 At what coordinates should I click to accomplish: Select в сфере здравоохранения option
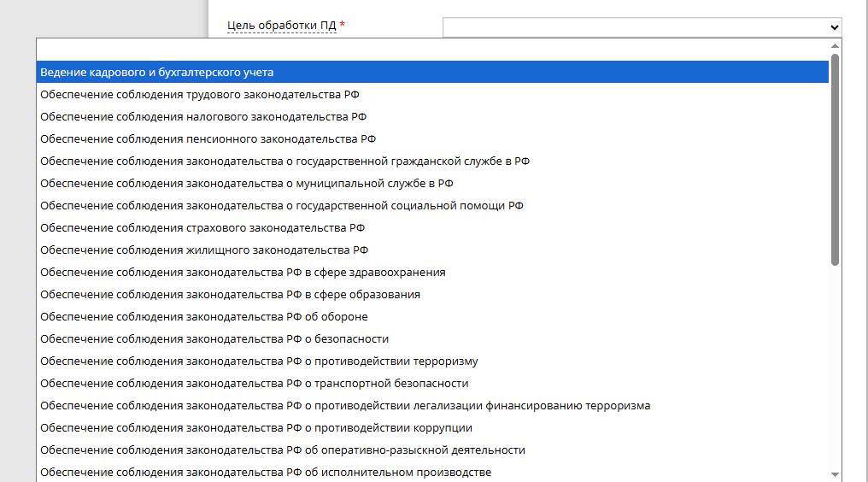tap(243, 273)
